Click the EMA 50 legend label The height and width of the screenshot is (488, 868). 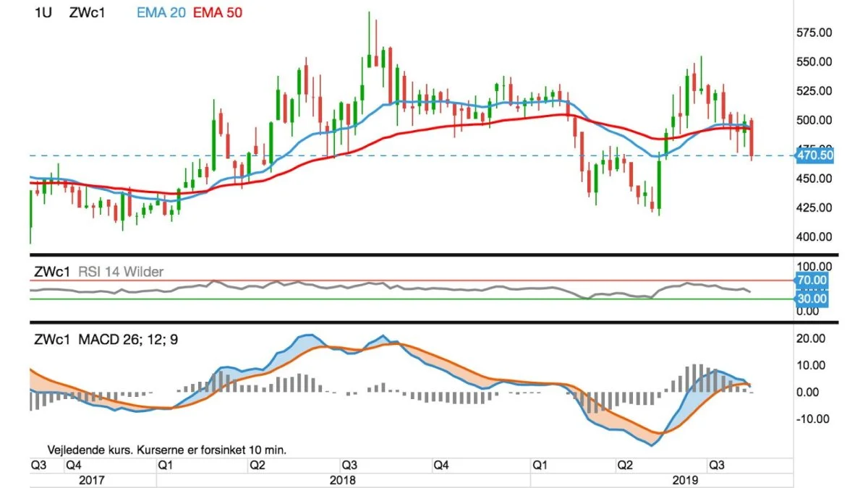click(x=219, y=12)
